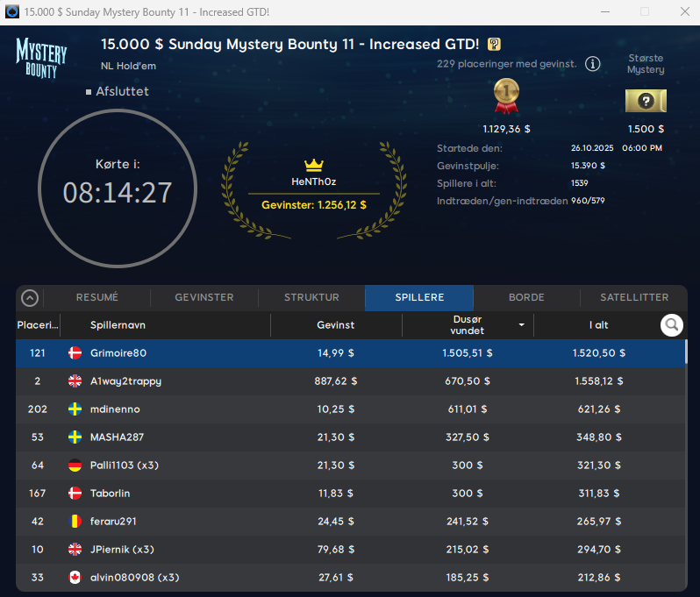
Task: Select the A1way2trappy player row
Action: click(351, 381)
